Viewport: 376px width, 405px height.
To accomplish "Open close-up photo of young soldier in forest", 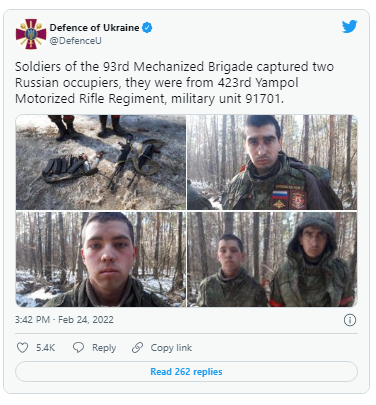I will click(x=101, y=259).
